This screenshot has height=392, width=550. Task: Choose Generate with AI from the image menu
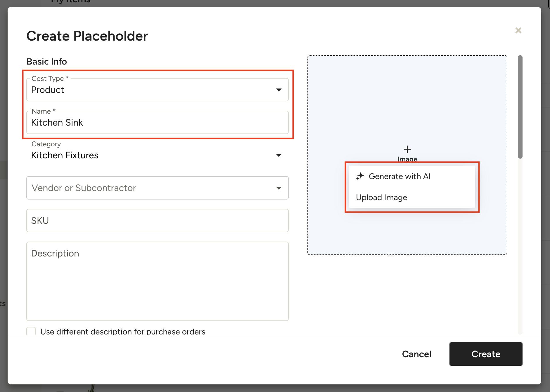[x=399, y=176]
